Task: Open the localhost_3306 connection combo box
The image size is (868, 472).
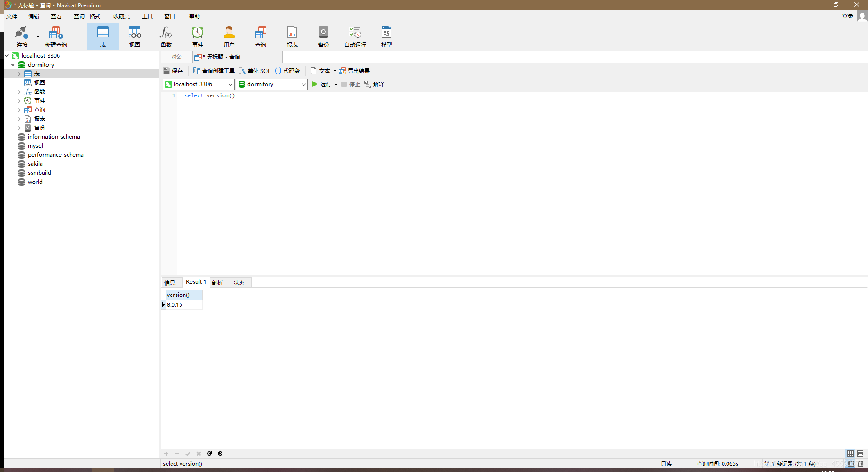Action: click(199, 84)
